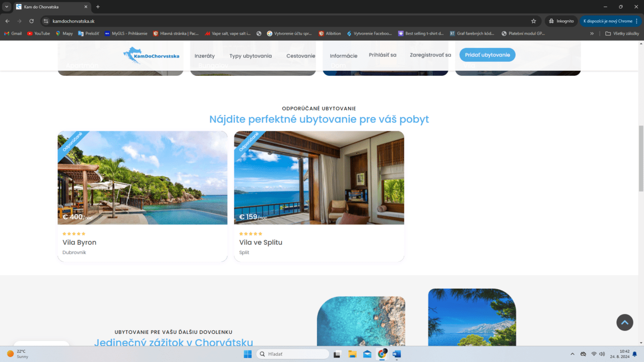The height and width of the screenshot is (362, 644).
Task: Open the weather widget showing 22°C Sunny
Action: 18,354
